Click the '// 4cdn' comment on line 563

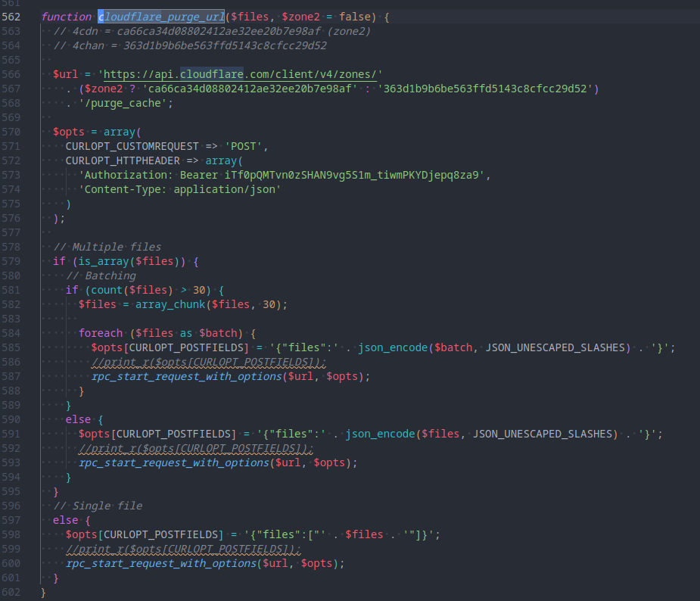click(x=212, y=31)
